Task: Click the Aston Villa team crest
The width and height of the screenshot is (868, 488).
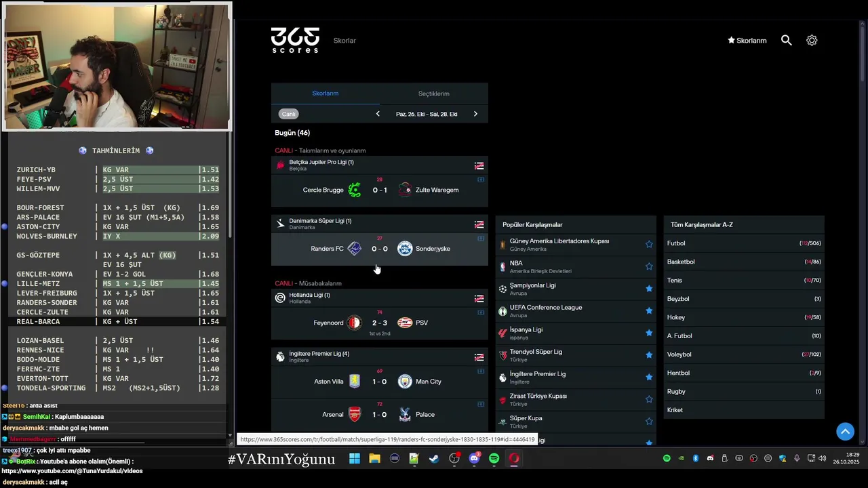Action: pyautogui.click(x=355, y=382)
